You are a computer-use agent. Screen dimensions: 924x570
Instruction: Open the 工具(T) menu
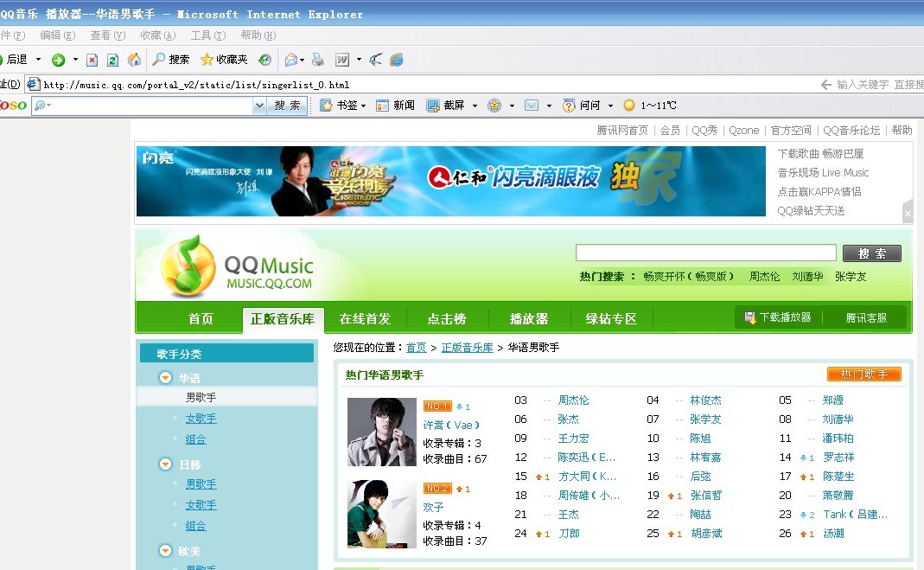coord(208,35)
